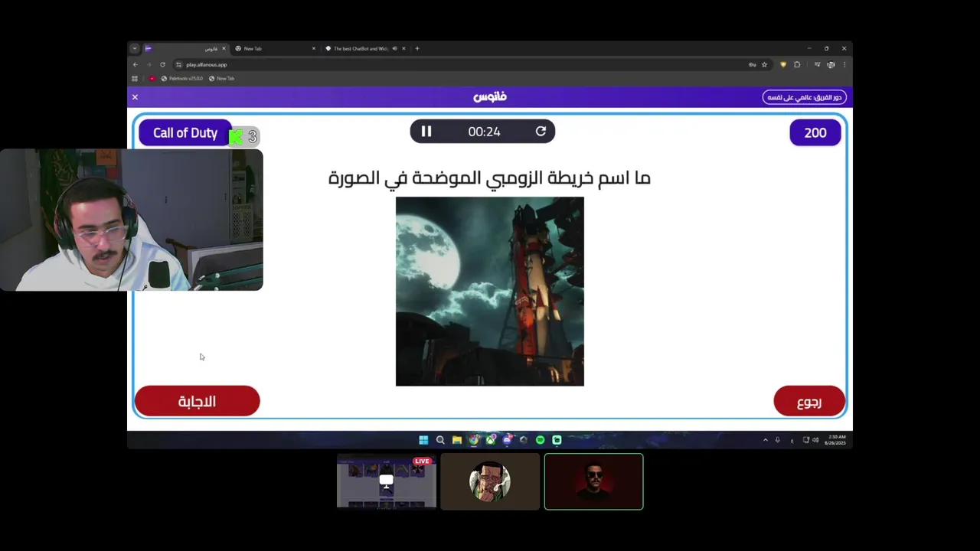Image resolution: width=980 pixels, height=551 pixels.
Task: Reload the play.alfanous.app page
Action: [162, 64]
